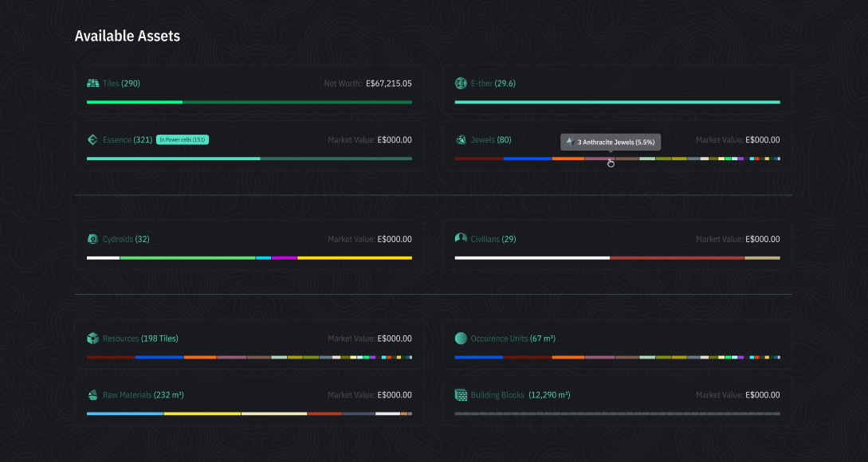Click the light blue Raw Materials segment
Image resolution: width=868 pixels, height=462 pixels.
(x=124, y=413)
